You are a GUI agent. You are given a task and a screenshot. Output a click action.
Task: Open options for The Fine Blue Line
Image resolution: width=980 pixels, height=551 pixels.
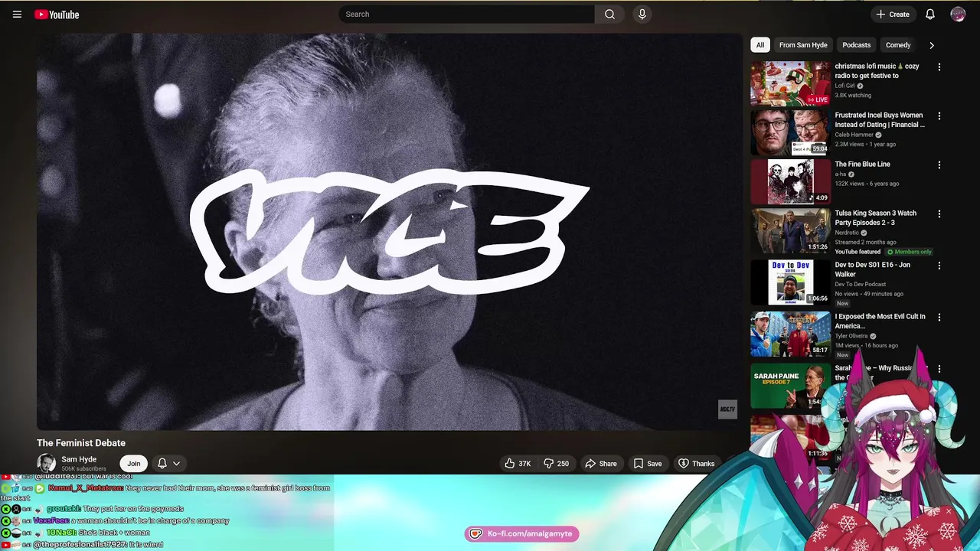(x=939, y=165)
